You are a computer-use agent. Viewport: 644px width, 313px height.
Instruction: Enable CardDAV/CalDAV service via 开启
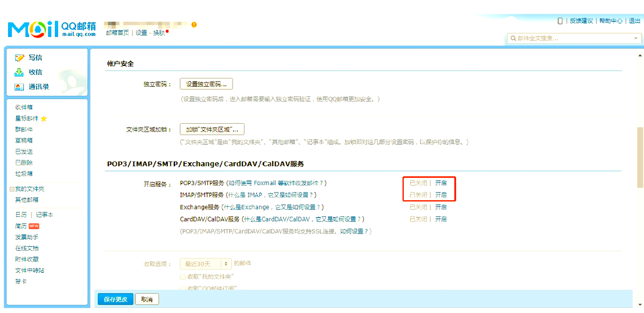(x=441, y=219)
